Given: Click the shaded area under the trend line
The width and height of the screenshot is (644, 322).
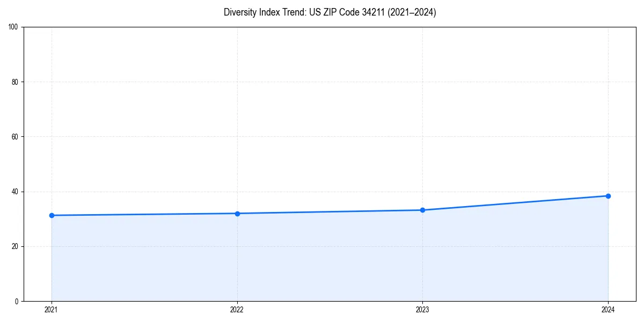Looking at the screenshot, I should pos(322,258).
